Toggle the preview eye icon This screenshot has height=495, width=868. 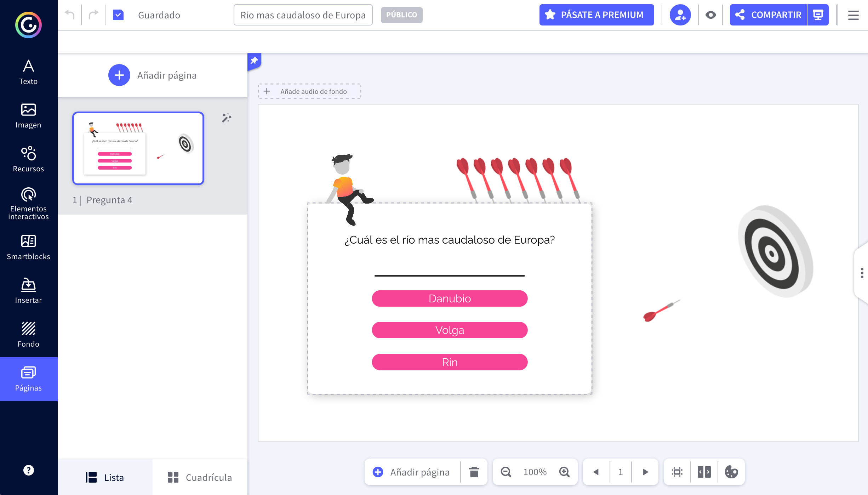click(x=710, y=15)
